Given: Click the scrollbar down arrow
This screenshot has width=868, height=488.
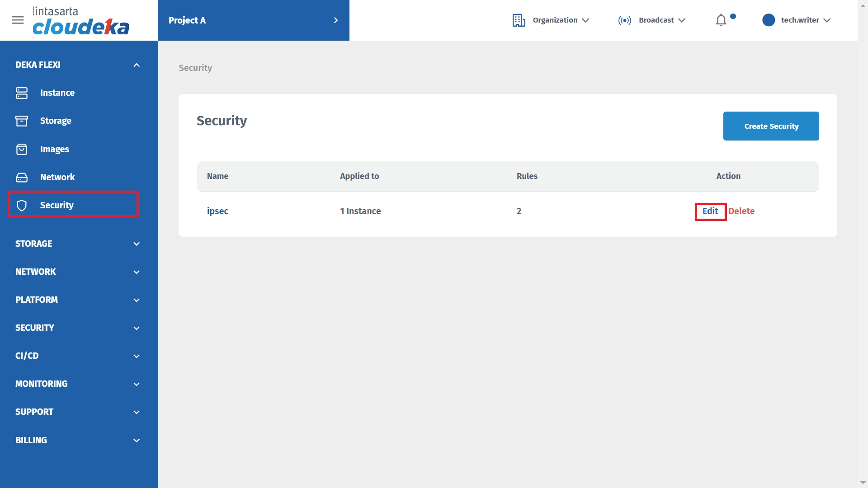Looking at the screenshot, I should click(863, 483).
